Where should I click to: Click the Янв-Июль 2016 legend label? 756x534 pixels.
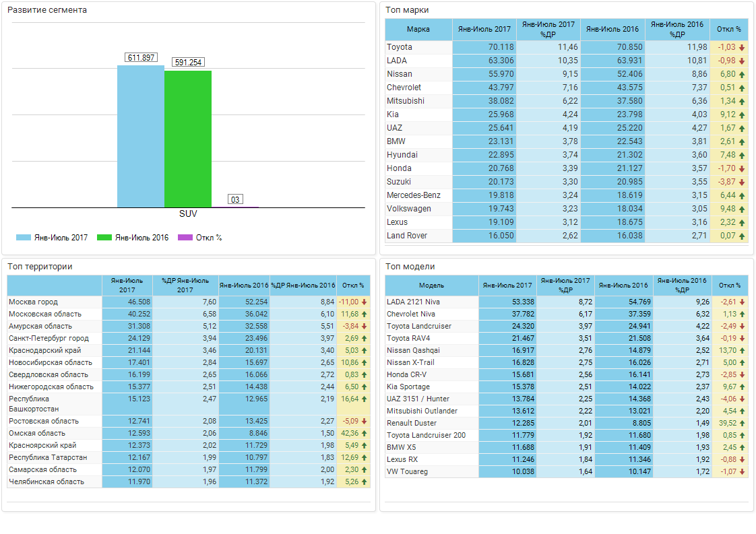[141, 238]
